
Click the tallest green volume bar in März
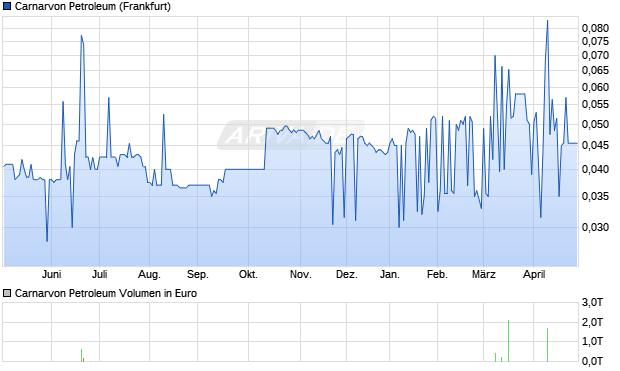(x=508, y=341)
